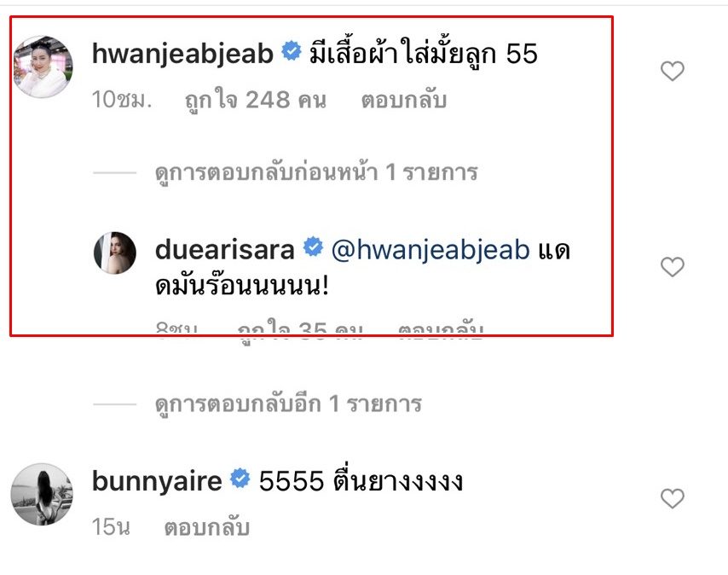Open the bunnyaire username link
Screen dimensions: 728x575
coord(157,480)
